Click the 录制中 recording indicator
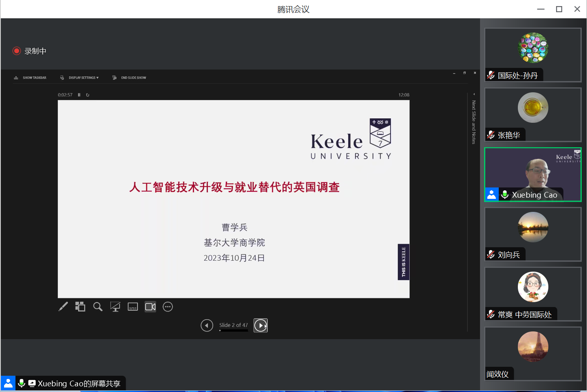 click(x=30, y=51)
